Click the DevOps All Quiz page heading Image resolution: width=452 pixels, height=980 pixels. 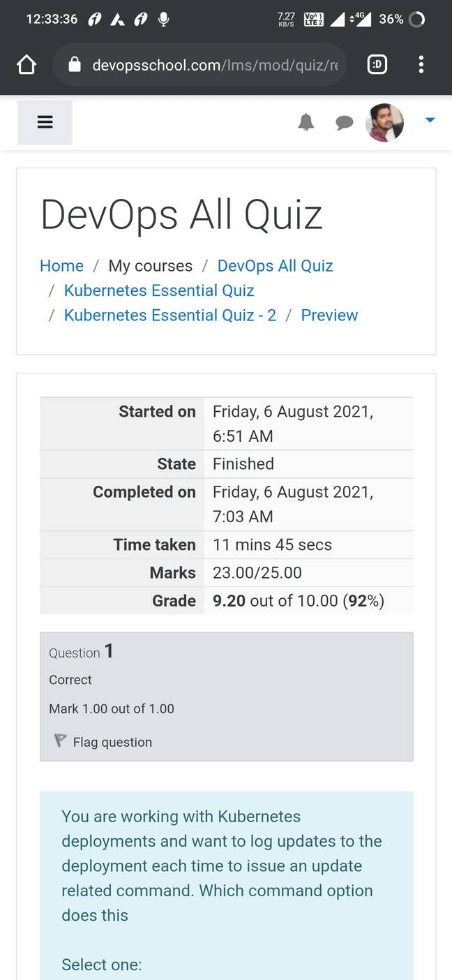[181, 214]
